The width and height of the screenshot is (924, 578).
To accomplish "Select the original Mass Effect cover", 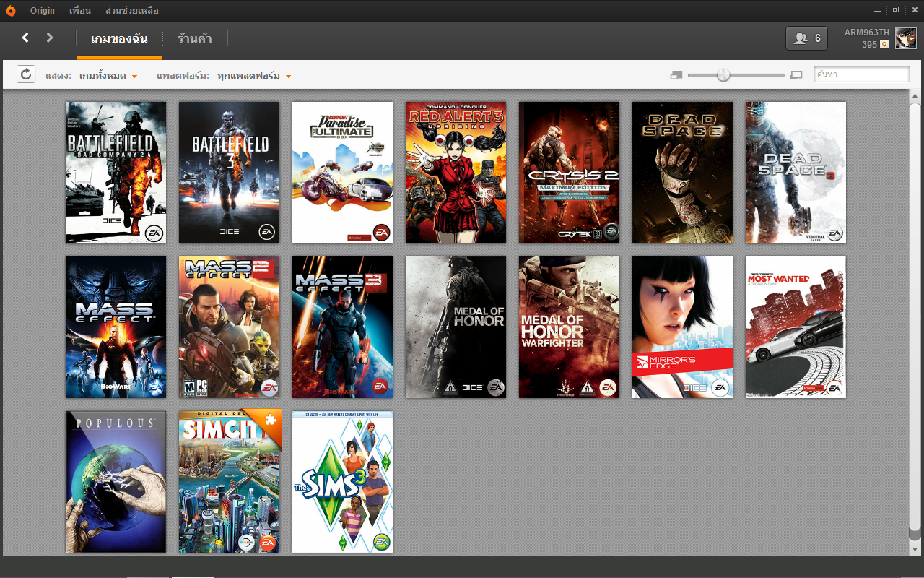I will pyautogui.click(x=116, y=327).
